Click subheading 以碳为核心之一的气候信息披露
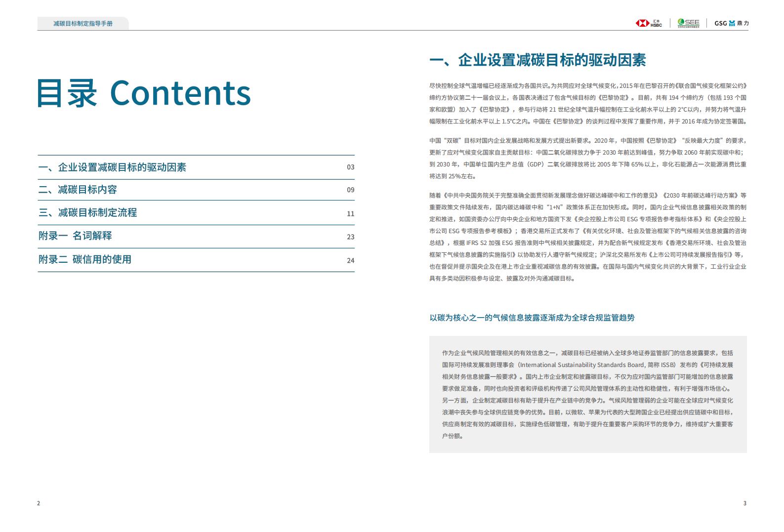The height and width of the screenshot is (532, 784). click(532, 318)
